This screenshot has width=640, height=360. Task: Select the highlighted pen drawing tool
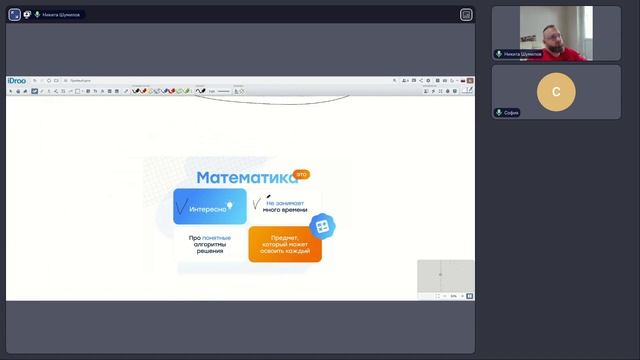pyautogui.click(x=35, y=91)
